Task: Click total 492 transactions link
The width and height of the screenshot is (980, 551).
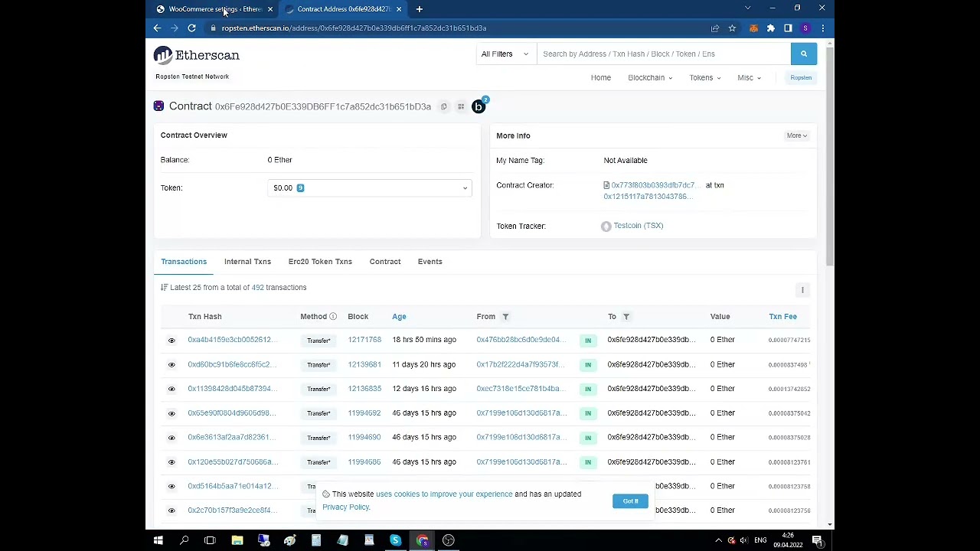Action: pyautogui.click(x=258, y=288)
